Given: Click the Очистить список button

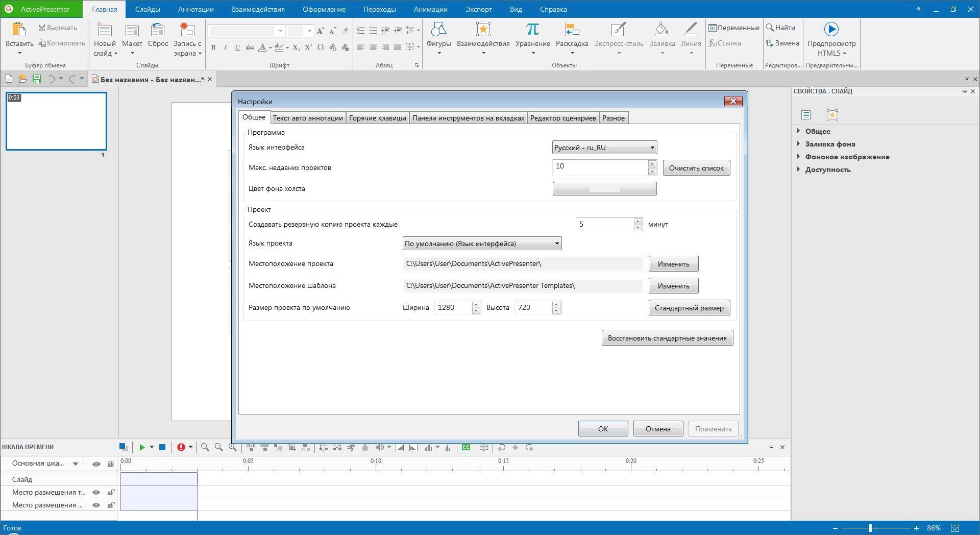Looking at the screenshot, I should click(696, 168).
